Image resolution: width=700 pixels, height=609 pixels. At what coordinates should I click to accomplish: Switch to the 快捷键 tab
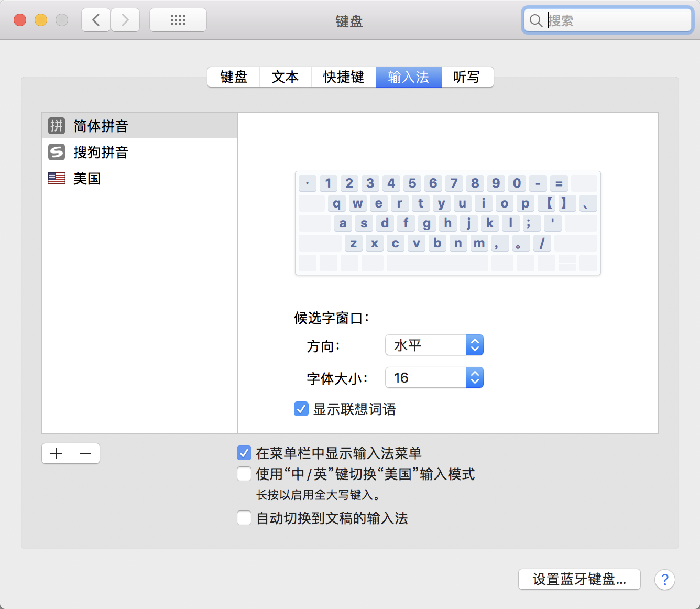pos(343,77)
